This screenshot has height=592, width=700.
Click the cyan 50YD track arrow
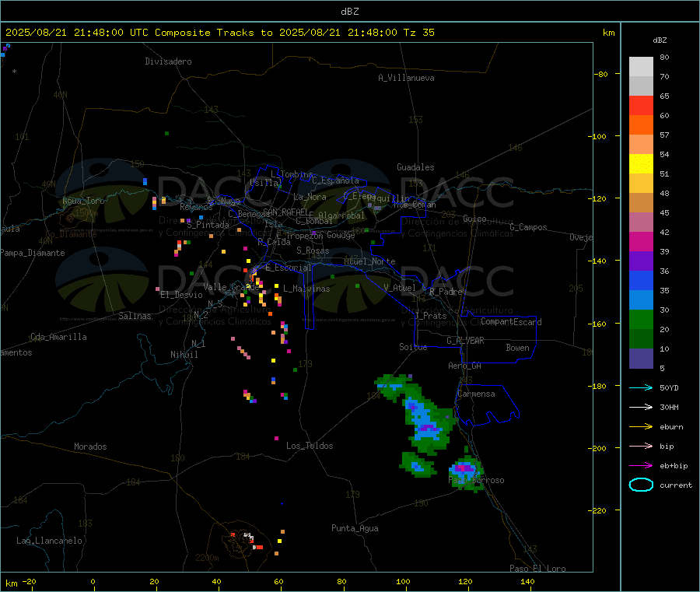[x=641, y=387]
